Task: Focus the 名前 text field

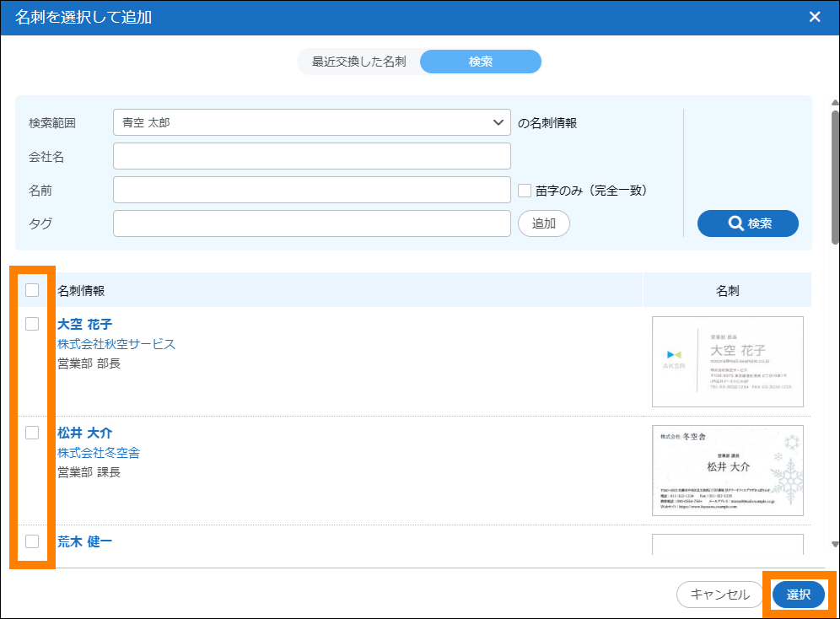Action: pyautogui.click(x=311, y=190)
